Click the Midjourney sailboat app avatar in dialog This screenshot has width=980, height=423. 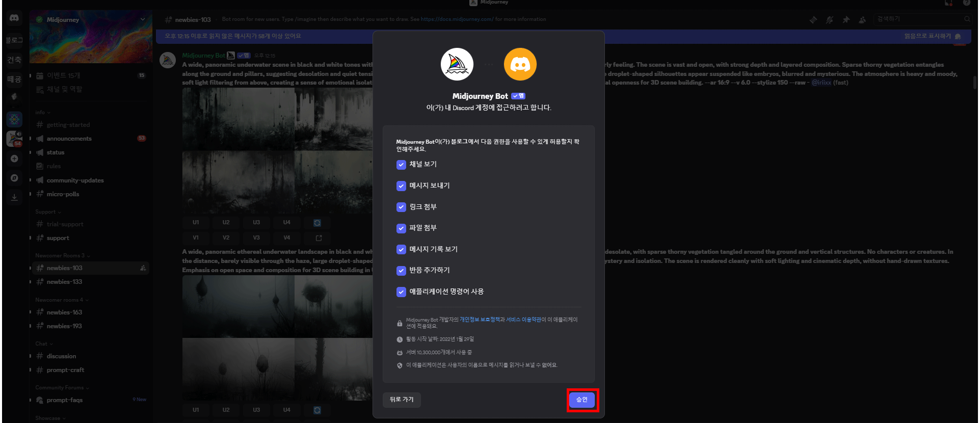click(457, 64)
